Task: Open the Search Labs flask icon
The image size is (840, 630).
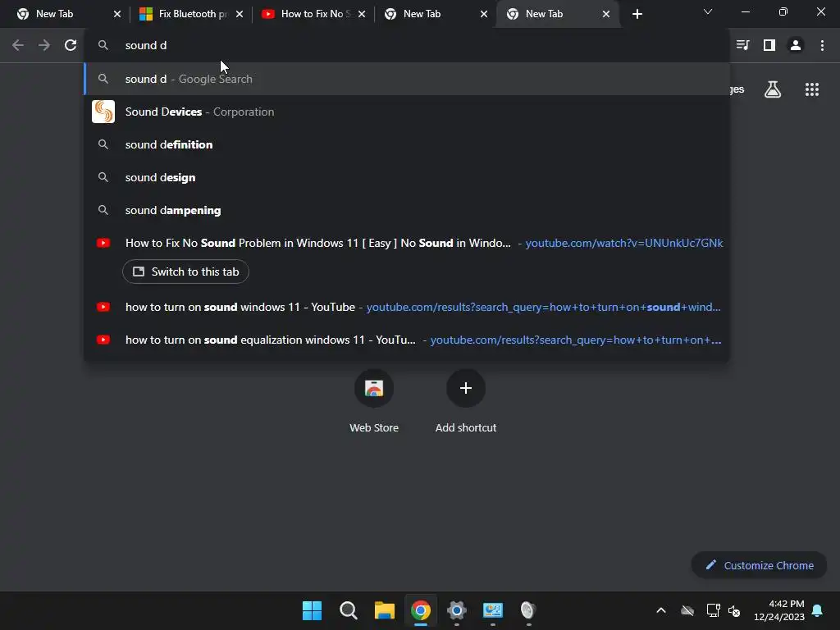Action: pos(773,89)
